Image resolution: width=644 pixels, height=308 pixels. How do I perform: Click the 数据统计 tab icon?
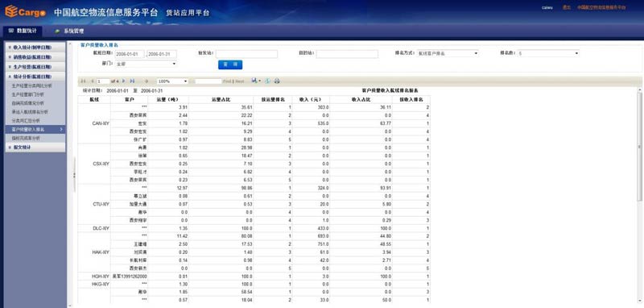pos(10,31)
